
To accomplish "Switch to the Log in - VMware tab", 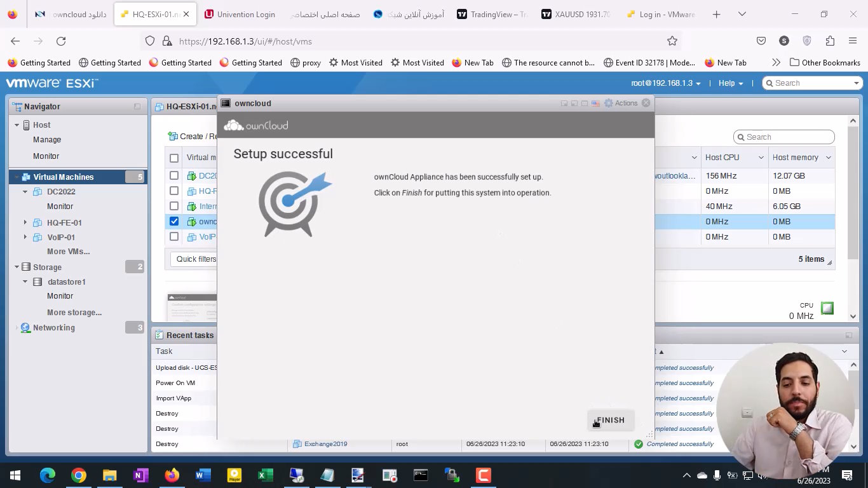I will [660, 14].
